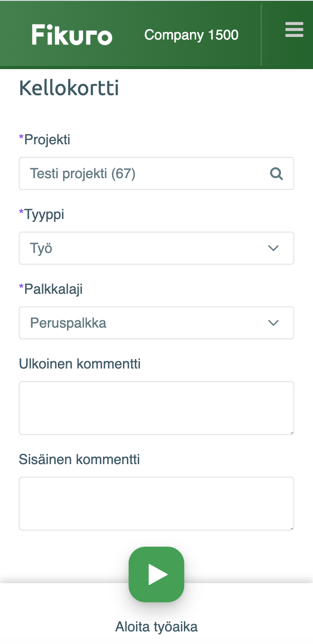Open the Tyyppi dropdown showing Työ

coord(148,248)
